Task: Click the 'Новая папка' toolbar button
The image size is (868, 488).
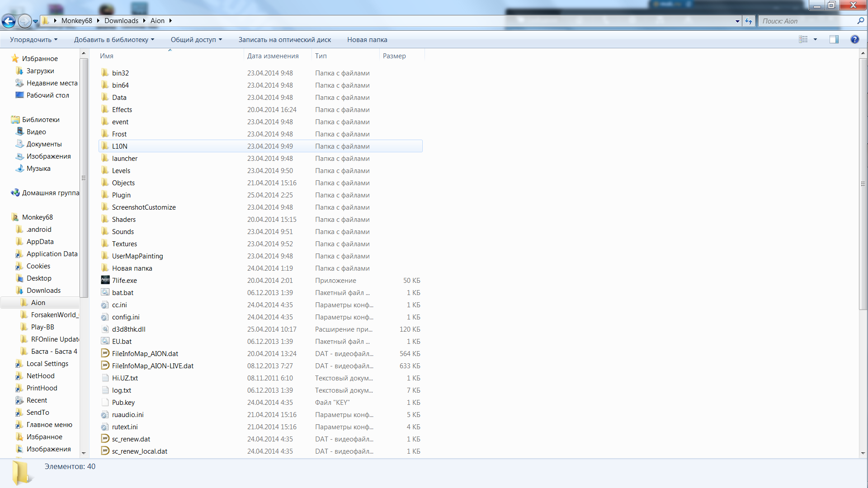Action: click(x=367, y=40)
